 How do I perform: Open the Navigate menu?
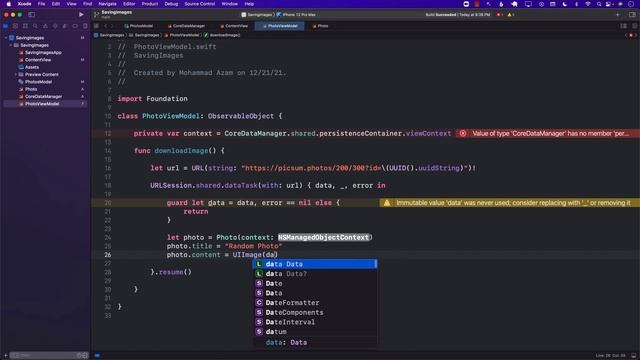[x=107, y=4]
